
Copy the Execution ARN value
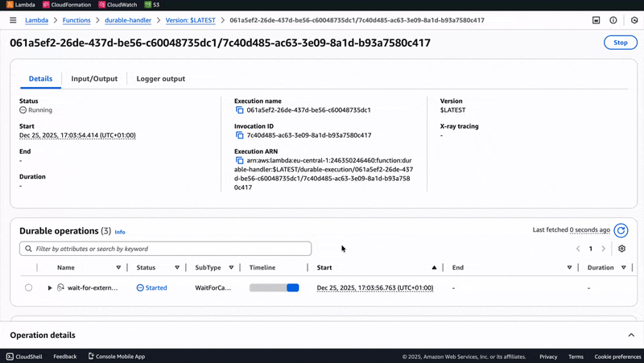pyautogui.click(x=239, y=160)
